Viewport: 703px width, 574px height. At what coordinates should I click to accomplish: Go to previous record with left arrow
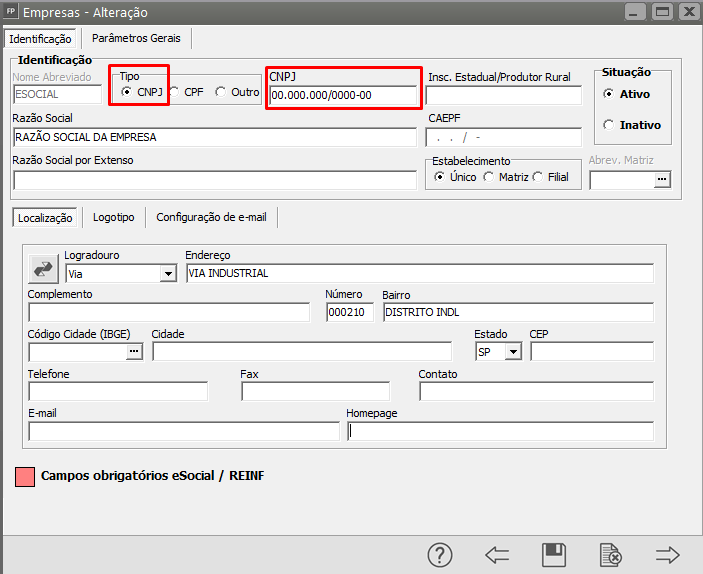coord(497,554)
